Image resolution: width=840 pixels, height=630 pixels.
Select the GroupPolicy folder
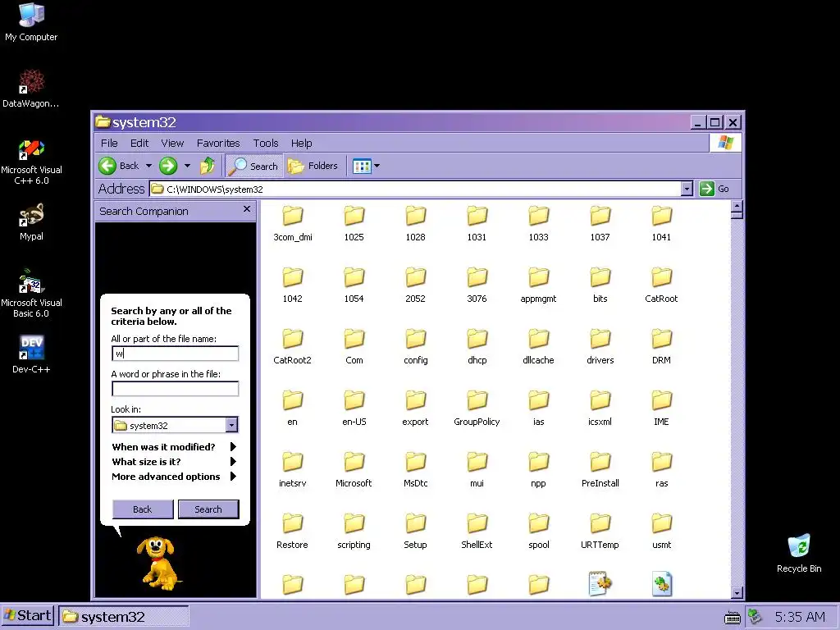click(x=477, y=407)
